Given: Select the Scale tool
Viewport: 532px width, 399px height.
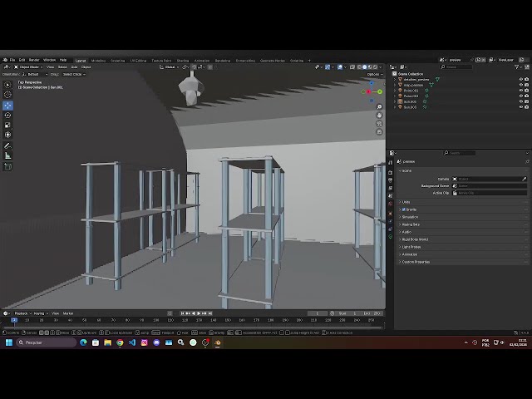Looking at the screenshot, I should [7, 126].
